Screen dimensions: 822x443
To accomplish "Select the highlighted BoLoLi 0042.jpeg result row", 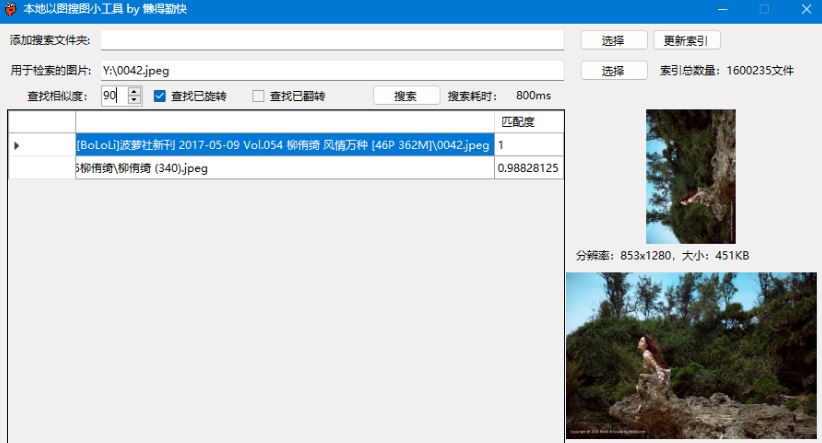I will click(284, 145).
